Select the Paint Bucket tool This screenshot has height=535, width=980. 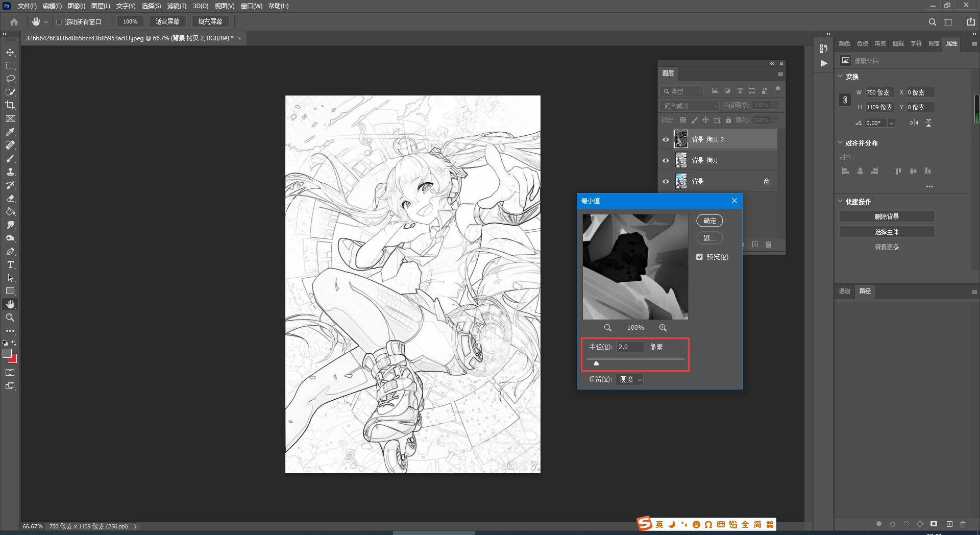tap(10, 211)
